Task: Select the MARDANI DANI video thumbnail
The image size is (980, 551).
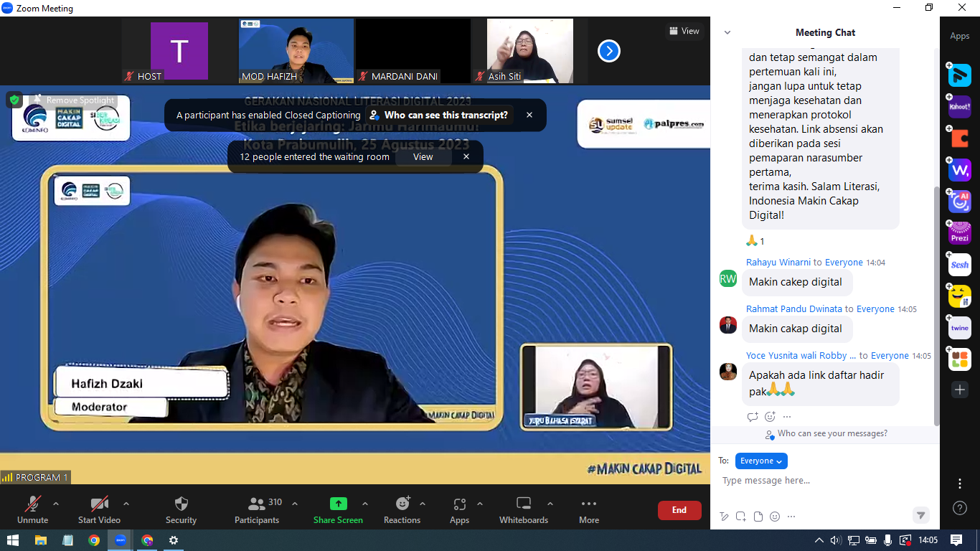Action: 413,51
